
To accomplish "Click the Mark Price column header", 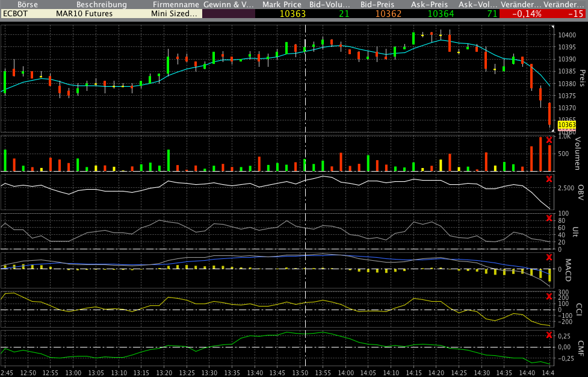I will click(282, 4).
